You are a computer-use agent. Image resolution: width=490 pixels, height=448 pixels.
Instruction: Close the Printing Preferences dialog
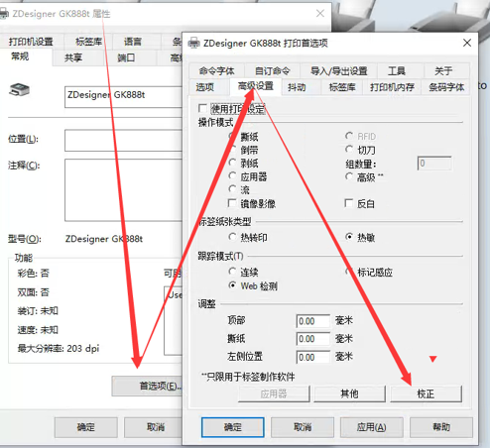(467, 43)
